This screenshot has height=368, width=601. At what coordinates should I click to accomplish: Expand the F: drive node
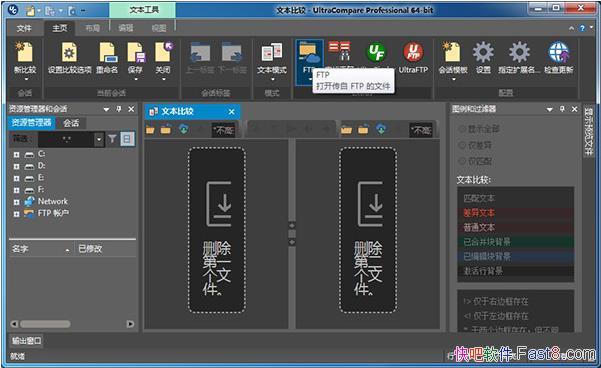(x=16, y=191)
